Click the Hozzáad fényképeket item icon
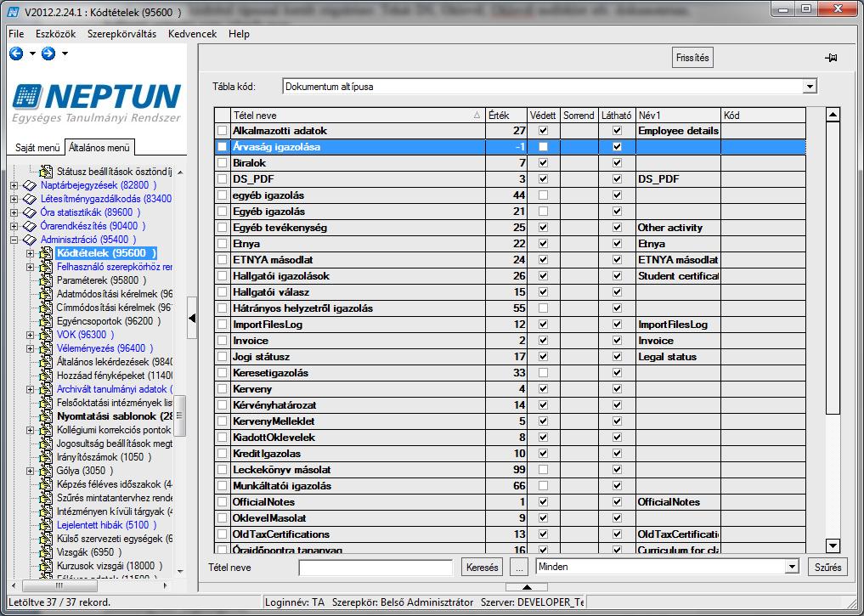This screenshot has width=864, height=616. 46,376
